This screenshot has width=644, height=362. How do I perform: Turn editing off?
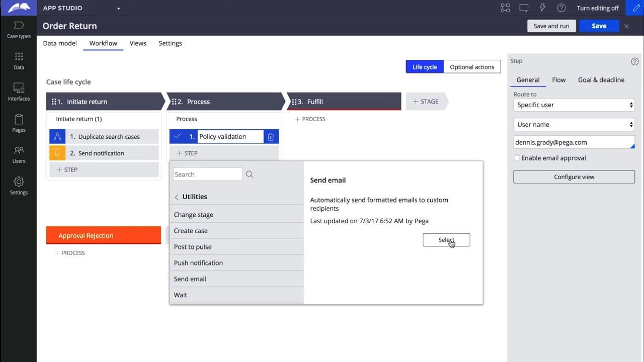(x=597, y=8)
